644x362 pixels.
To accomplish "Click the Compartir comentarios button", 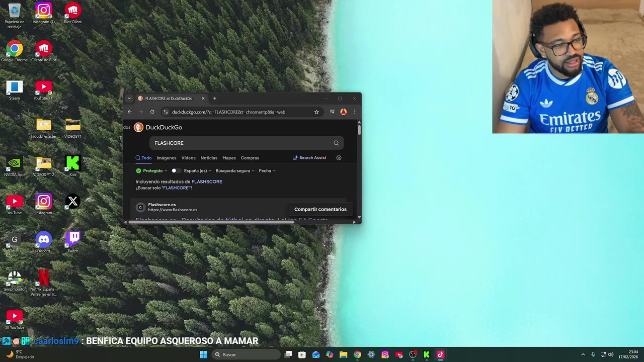I will pyautogui.click(x=320, y=209).
